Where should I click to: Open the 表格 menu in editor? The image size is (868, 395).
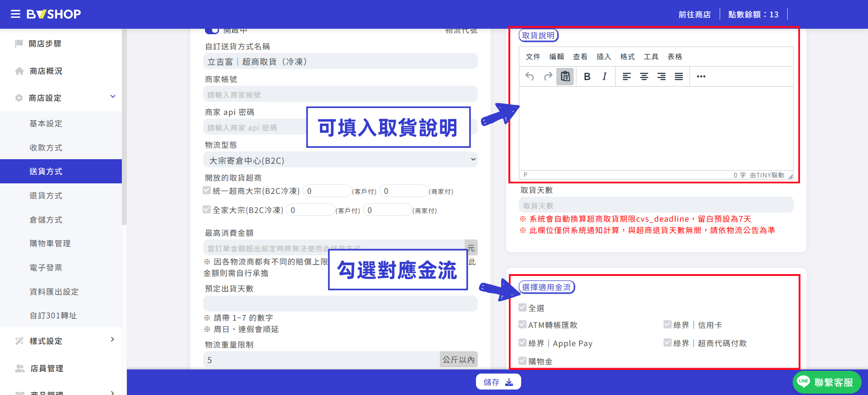point(675,57)
